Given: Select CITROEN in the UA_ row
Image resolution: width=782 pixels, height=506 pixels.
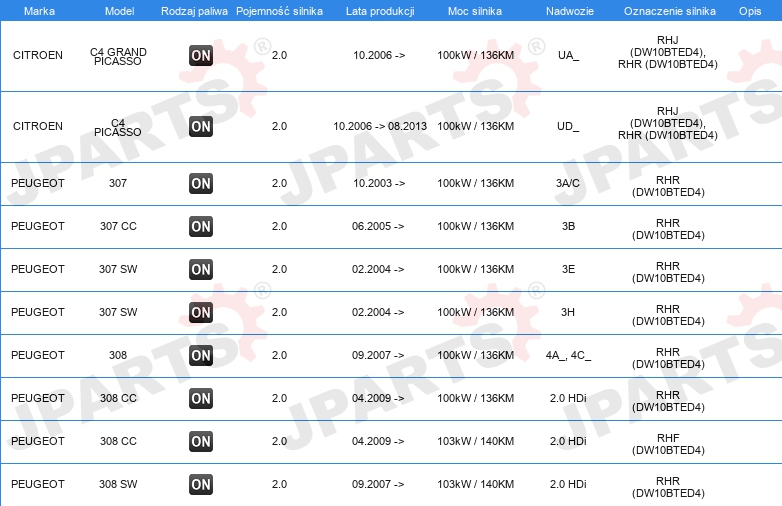Looking at the screenshot, I should [x=38, y=55].
